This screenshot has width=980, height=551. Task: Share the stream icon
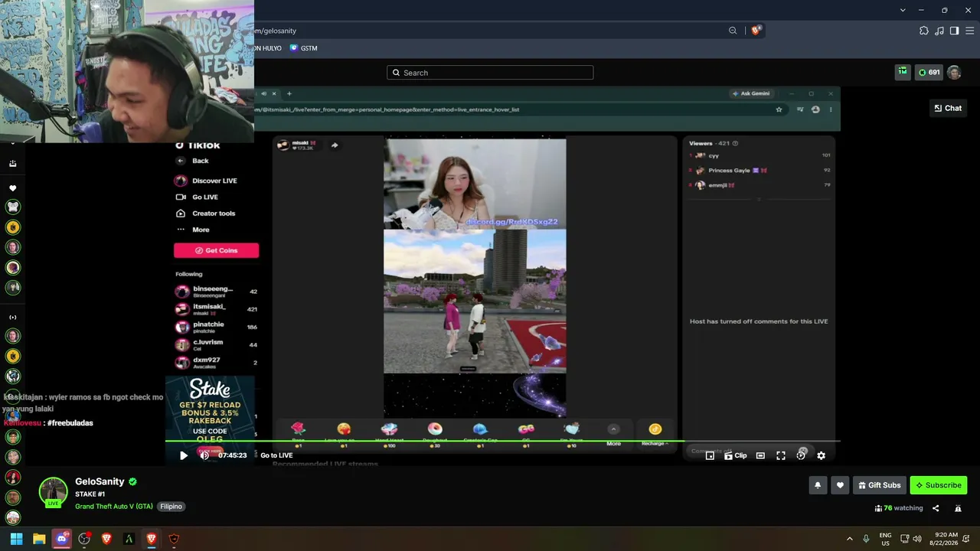[x=936, y=508]
